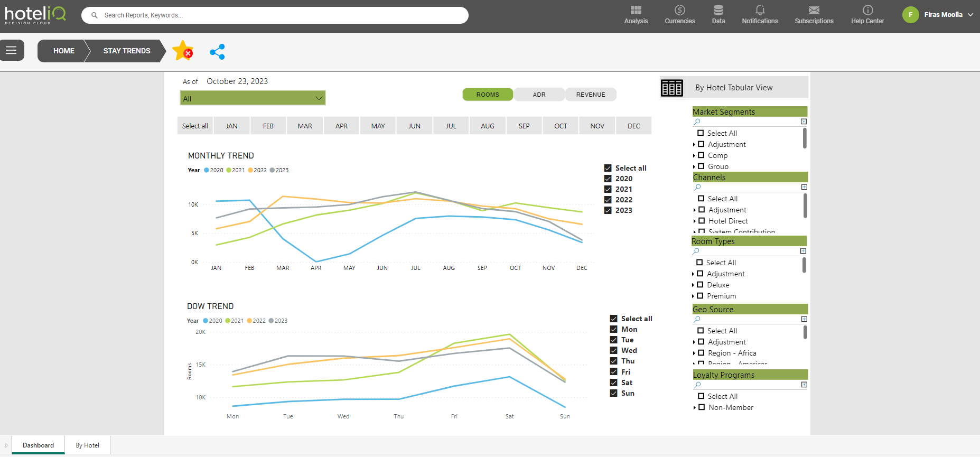Open By Hotel Tabular View
The width and height of the screenshot is (980, 457).
[733, 88]
